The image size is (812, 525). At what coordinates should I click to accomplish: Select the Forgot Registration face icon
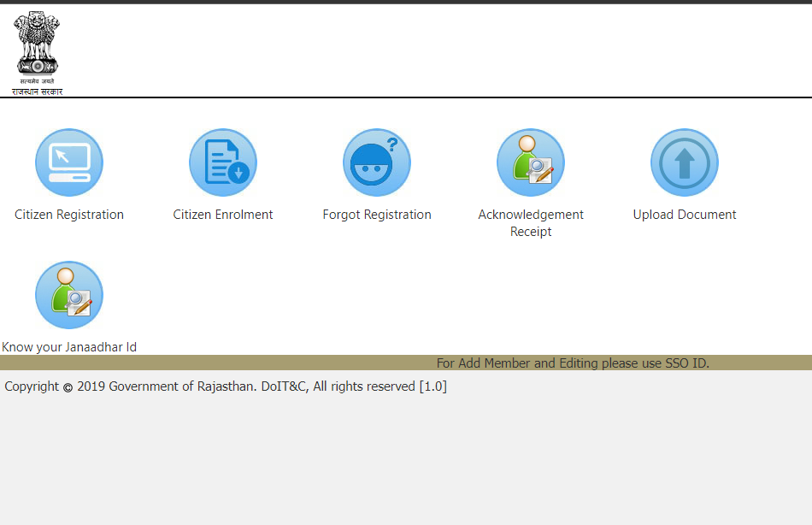click(x=377, y=162)
